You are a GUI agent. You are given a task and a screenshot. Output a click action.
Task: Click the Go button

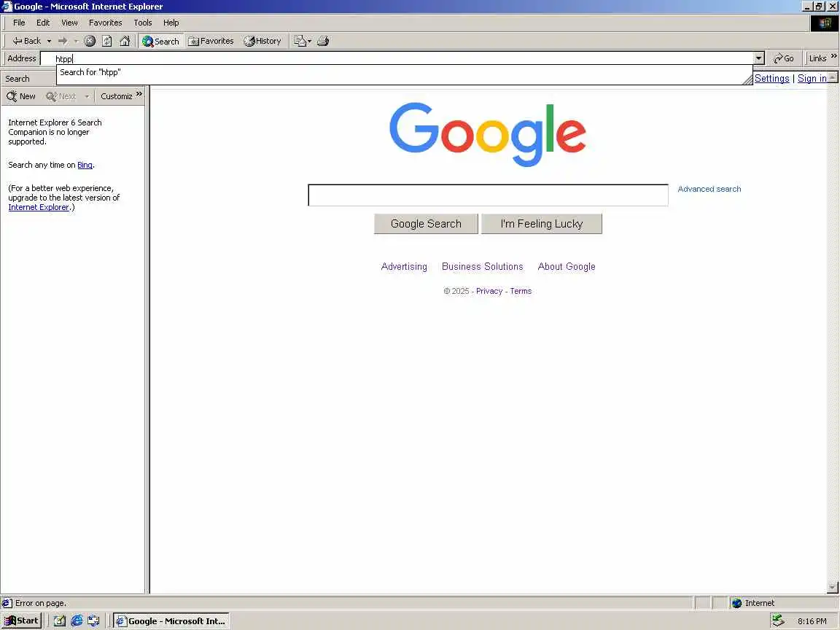[x=784, y=58]
